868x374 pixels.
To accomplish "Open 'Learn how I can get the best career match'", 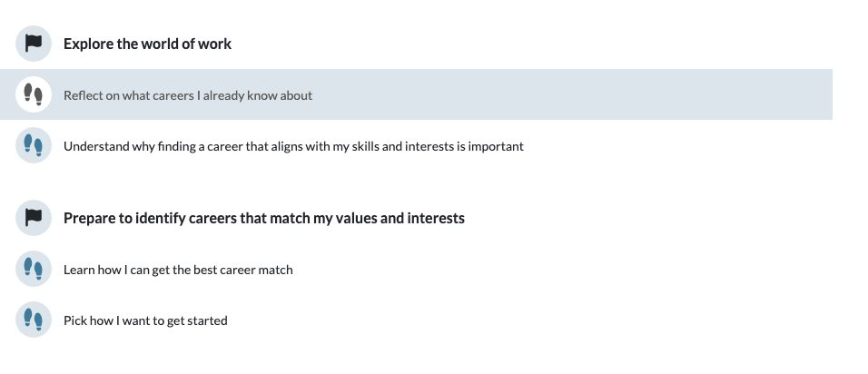I will 178,270.
